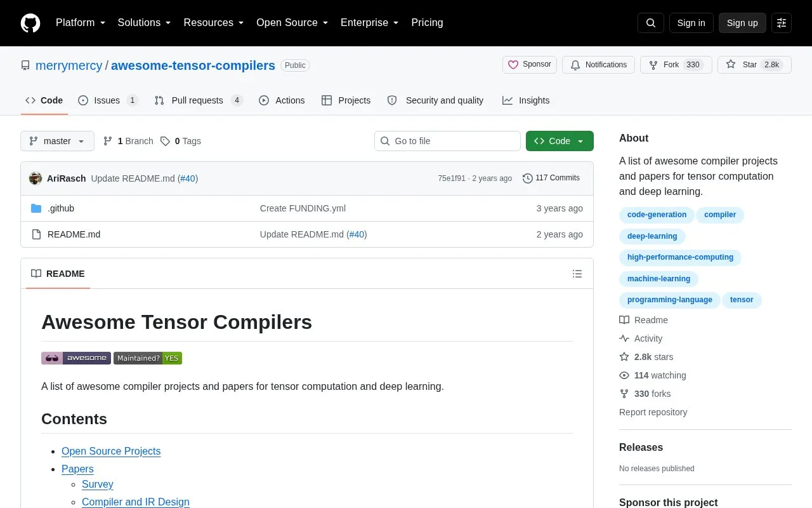
Task: Select the code-generation topic tag
Action: [657, 215]
